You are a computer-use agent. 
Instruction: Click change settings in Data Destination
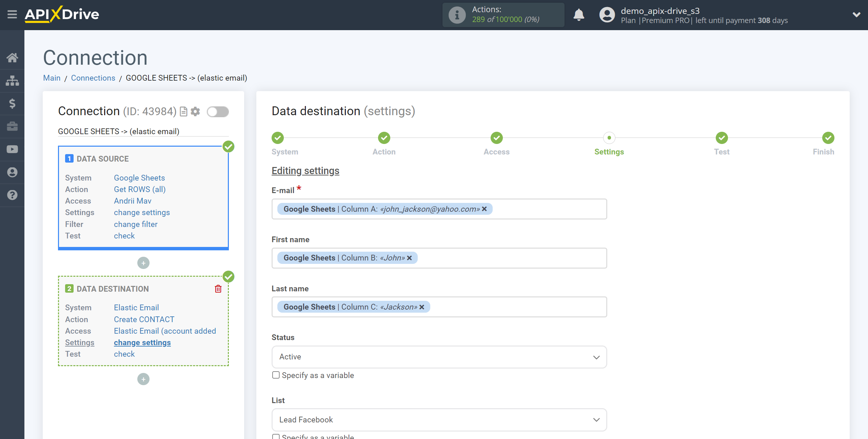pyautogui.click(x=142, y=342)
